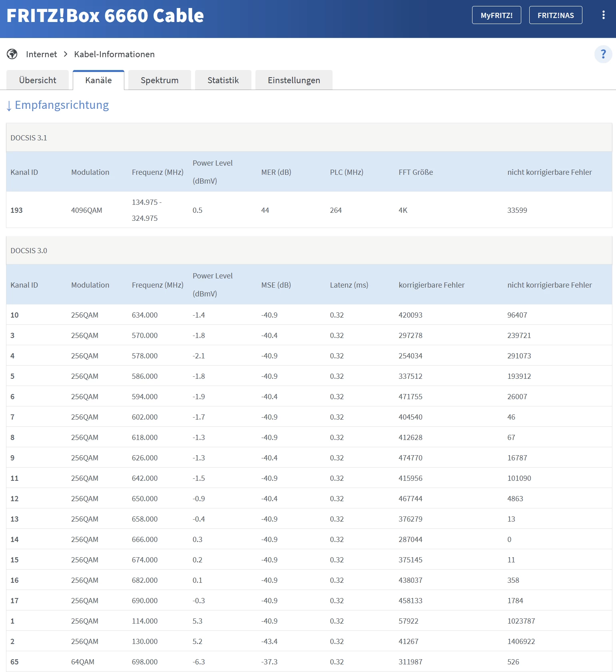
Task: Click the DOCSIS 3.0 section header
Action: [29, 251]
